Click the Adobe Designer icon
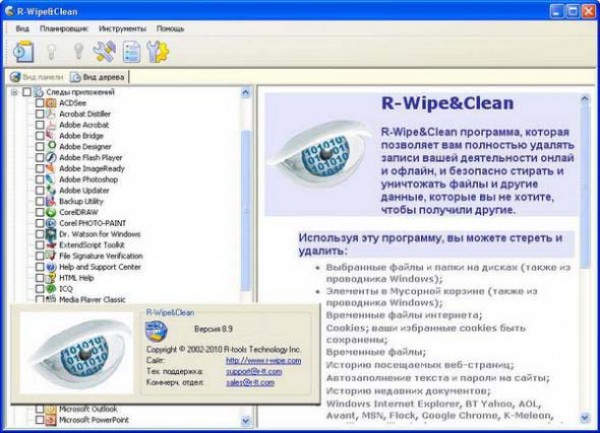Image resolution: width=600 pixels, height=433 pixels. point(51,147)
